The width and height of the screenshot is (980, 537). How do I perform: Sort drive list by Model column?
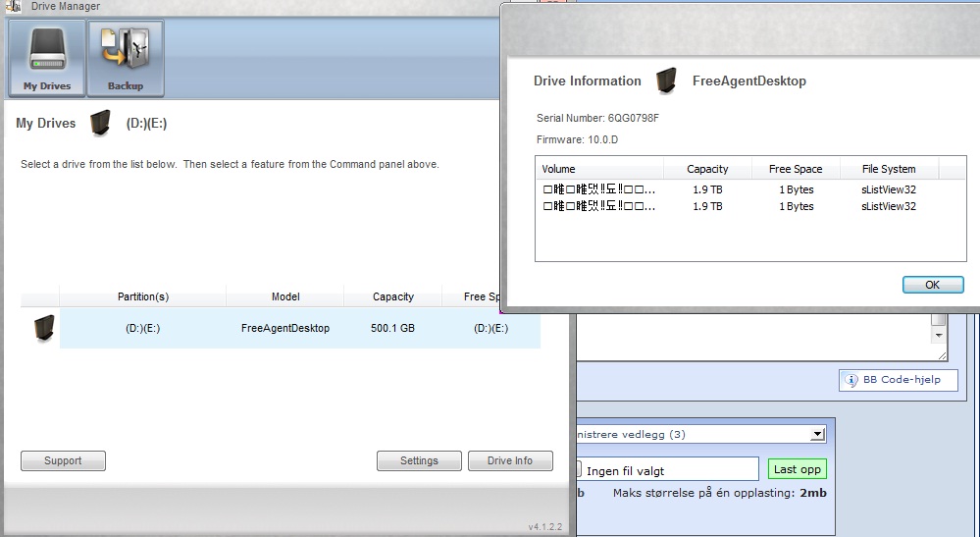coord(285,296)
